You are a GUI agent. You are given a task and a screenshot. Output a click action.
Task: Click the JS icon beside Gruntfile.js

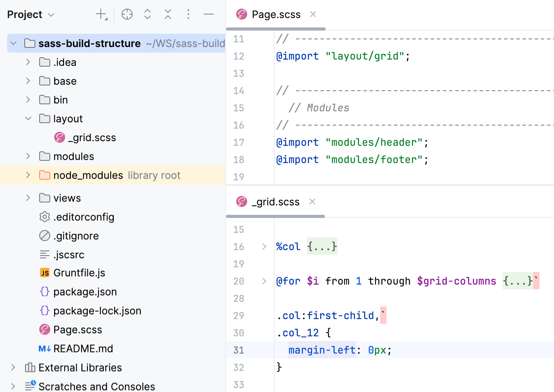click(44, 272)
